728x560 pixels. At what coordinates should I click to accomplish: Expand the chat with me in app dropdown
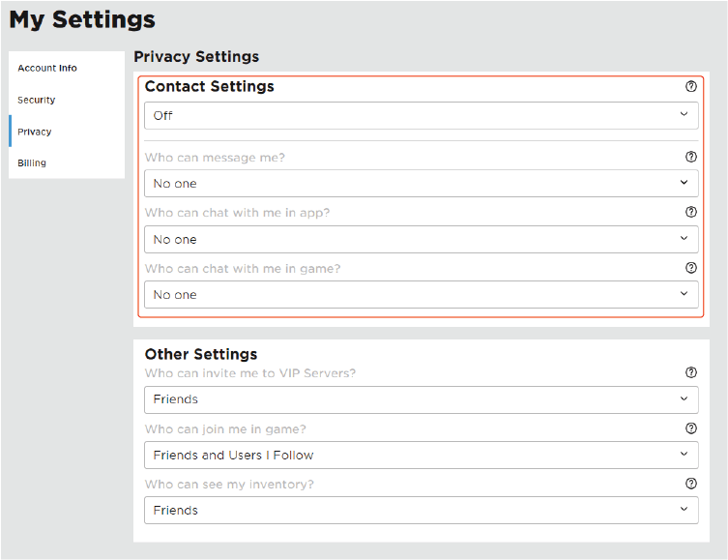coord(421,239)
